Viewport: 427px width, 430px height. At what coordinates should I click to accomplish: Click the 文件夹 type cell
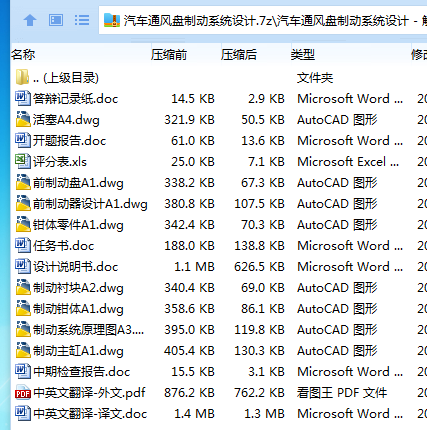(x=315, y=78)
